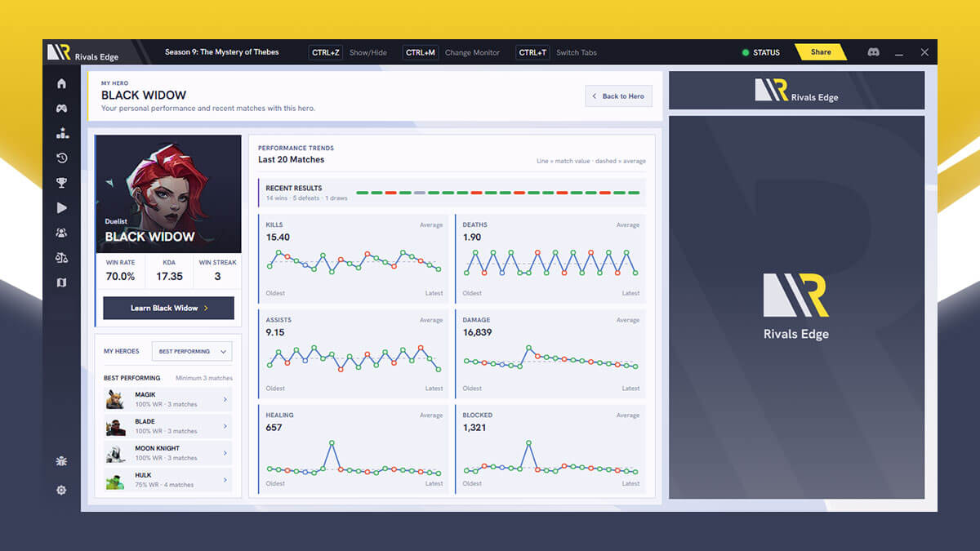Open the trophy icon in the sidebar
Viewport: 980px width, 551px height.
point(61,183)
